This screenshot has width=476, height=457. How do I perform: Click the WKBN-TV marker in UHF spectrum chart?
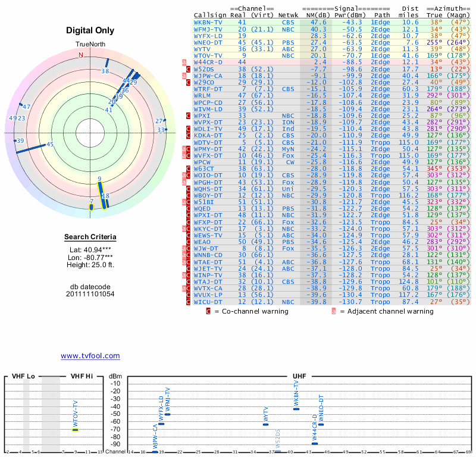coord(296,409)
